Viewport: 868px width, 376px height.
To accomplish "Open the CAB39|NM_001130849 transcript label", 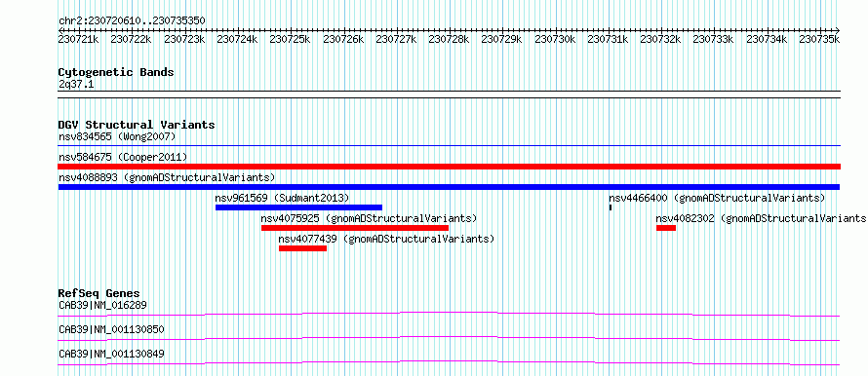I will [111, 354].
